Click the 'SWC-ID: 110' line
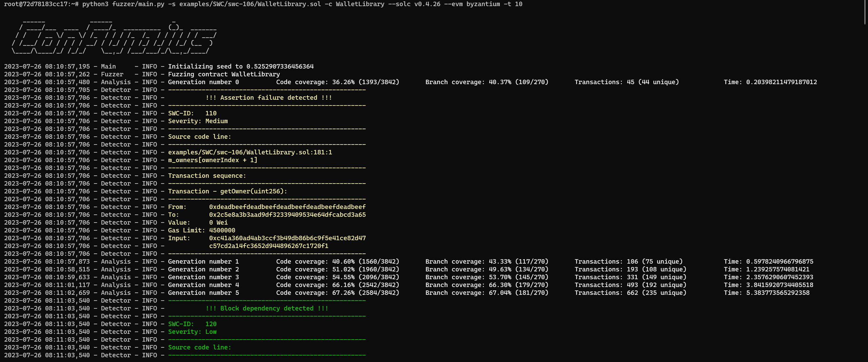The height and width of the screenshot is (362, 868). point(192,113)
